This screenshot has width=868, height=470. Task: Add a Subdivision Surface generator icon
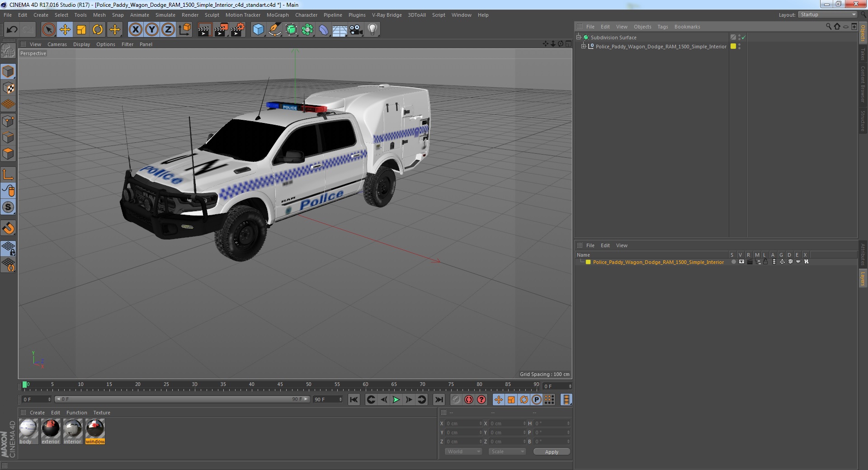pos(291,30)
